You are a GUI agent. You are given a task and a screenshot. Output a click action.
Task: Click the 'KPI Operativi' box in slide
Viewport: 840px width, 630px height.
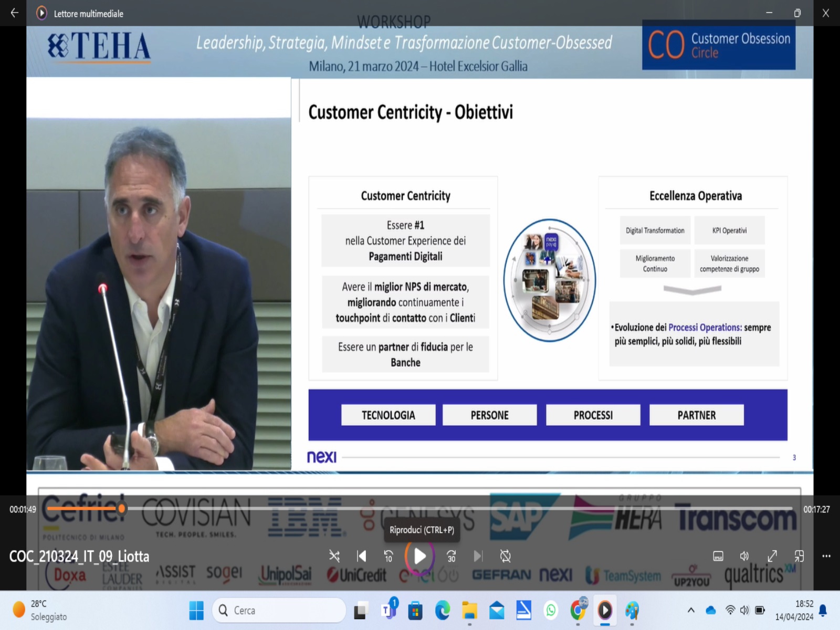(x=729, y=230)
